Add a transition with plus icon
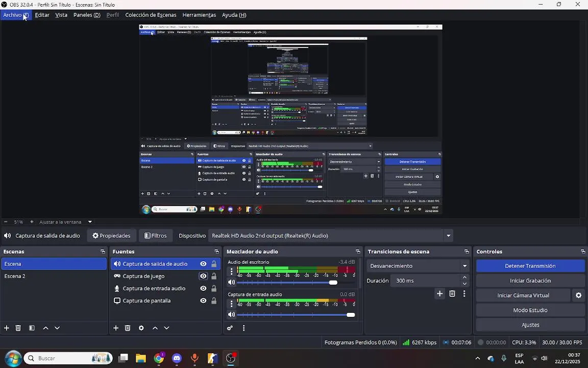 (x=440, y=294)
